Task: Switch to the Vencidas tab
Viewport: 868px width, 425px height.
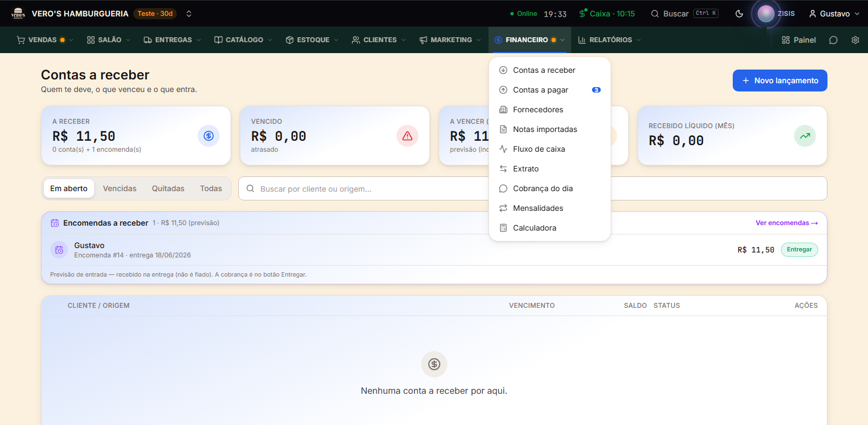Action: point(120,188)
